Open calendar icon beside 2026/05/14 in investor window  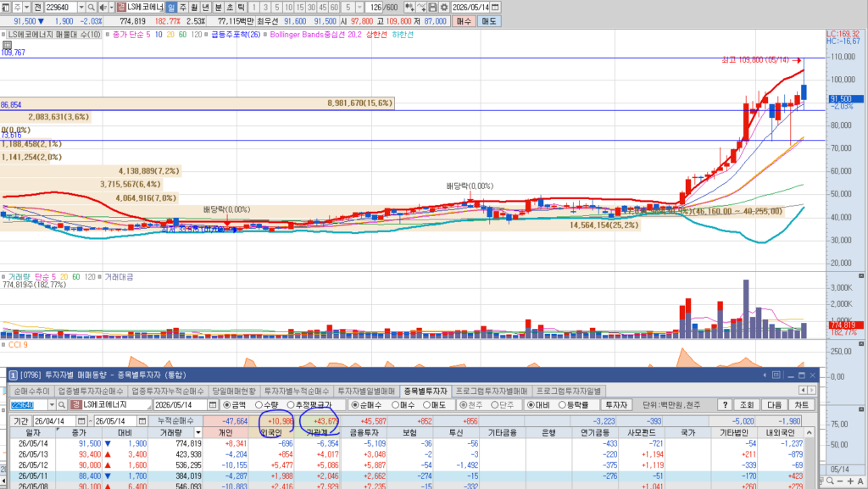click(x=212, y=405)
